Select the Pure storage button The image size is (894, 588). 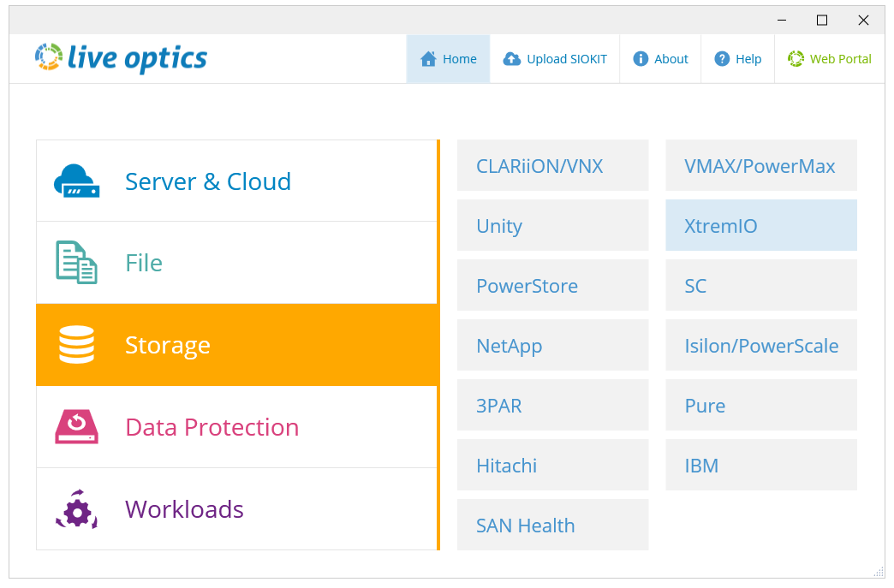point(761,405)
